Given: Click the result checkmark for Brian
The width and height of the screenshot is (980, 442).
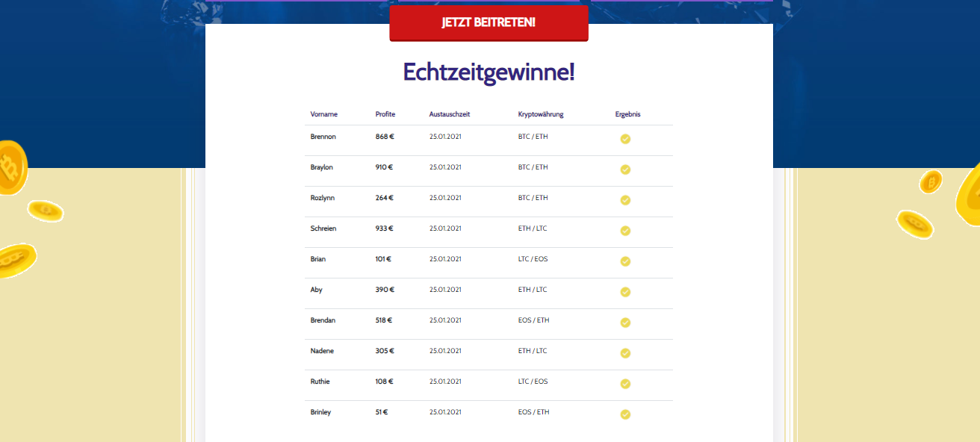Looking at the screenshot, I should [x=625, y=261].
